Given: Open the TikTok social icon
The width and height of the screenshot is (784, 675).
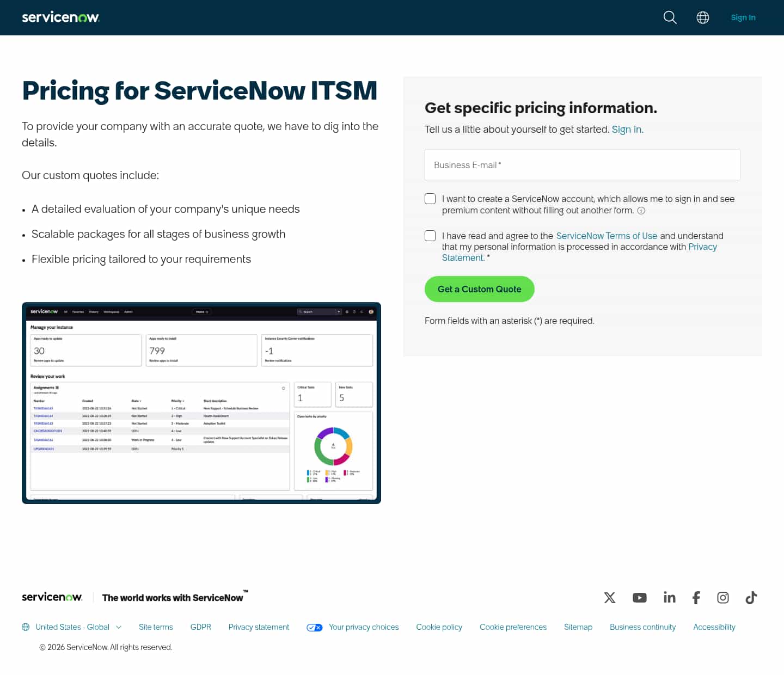Looking at the screenshot, I should [x=751, y=598].
